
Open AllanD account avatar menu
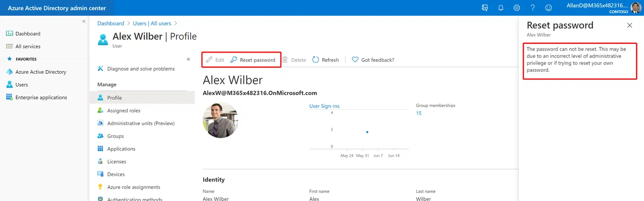coord(635,8)
